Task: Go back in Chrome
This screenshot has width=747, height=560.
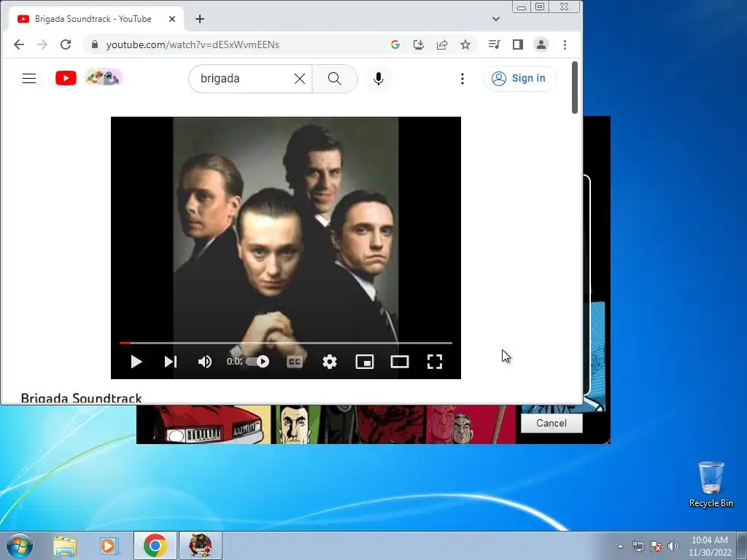Action: [19, 44]
